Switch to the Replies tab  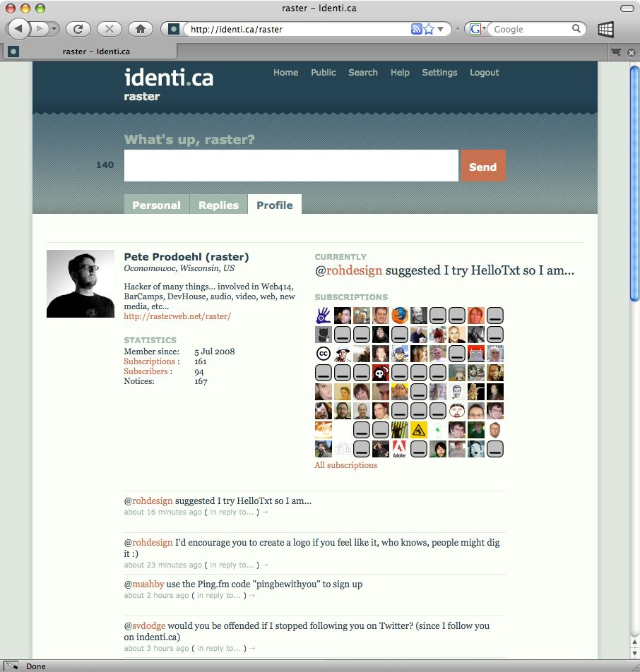[x=218, y=205]
